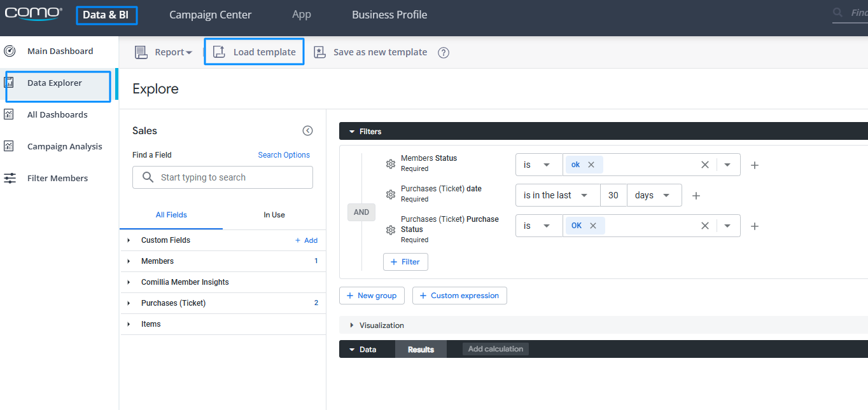Open the Search Options link
The width and height of the screenshot is (868, 410).
point(284,155)
